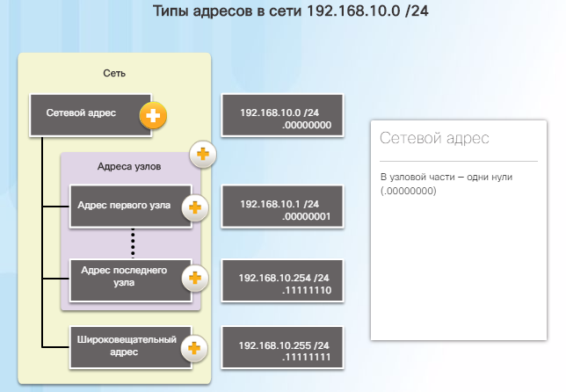Click the 192.168.10.255 /24 address box
The height and width of the screenshot is (392, 566).
(282, 347)
